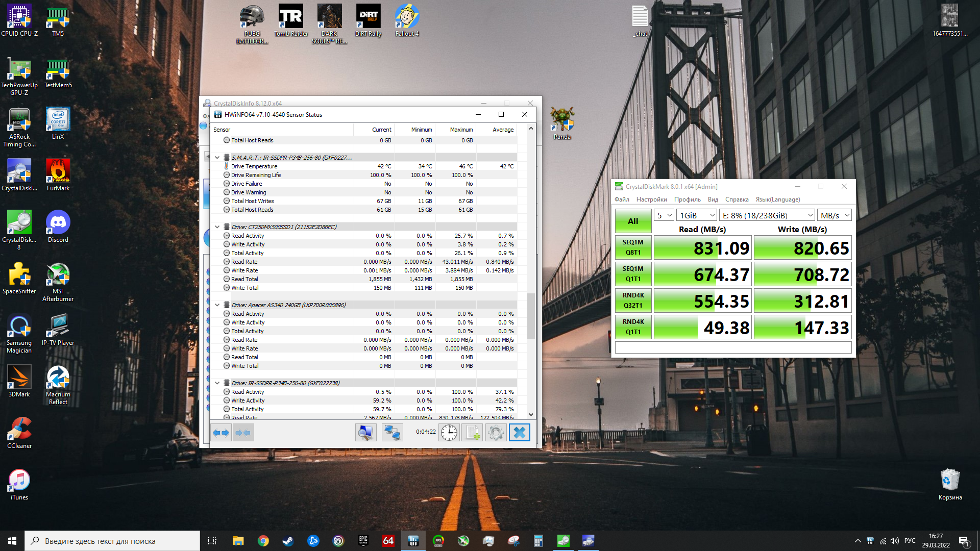Close sensors with the blue X button
This screenshot has width=980, height=551.
tap(519, 433)
